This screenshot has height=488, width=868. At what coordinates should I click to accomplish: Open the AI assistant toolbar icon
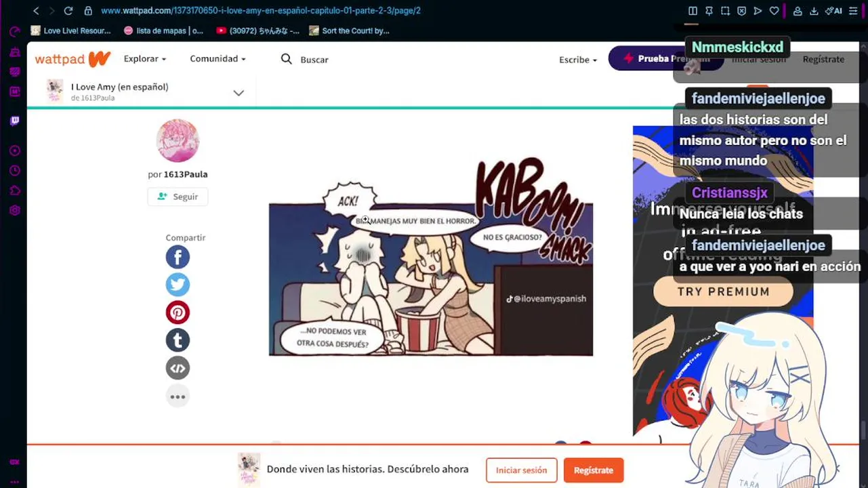pos(833,11)
